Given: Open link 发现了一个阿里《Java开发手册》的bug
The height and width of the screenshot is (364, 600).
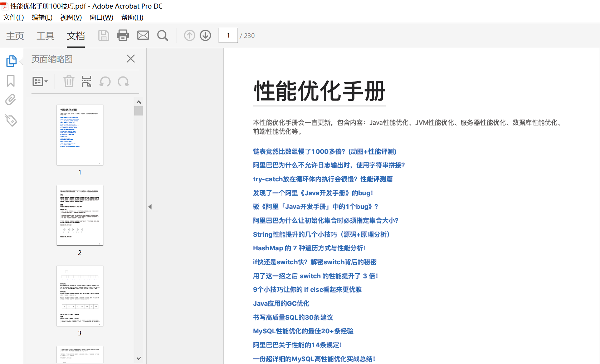Looking at the screenshot, I should pos(313,193).
